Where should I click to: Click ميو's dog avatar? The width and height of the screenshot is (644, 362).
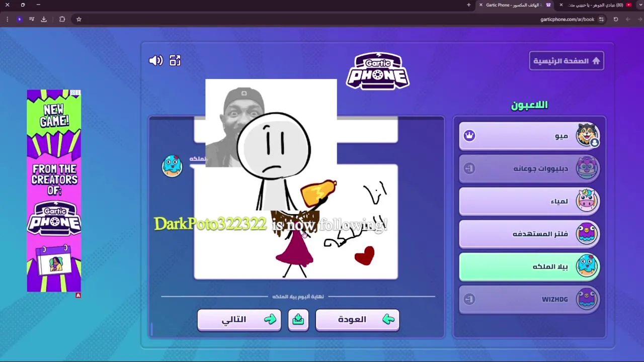coord(587,135)
